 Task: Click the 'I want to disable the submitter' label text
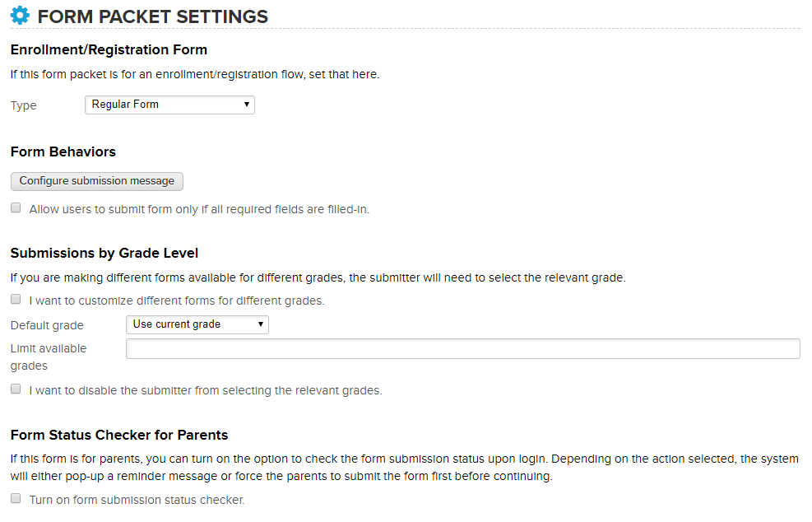(x=206, y=391)
